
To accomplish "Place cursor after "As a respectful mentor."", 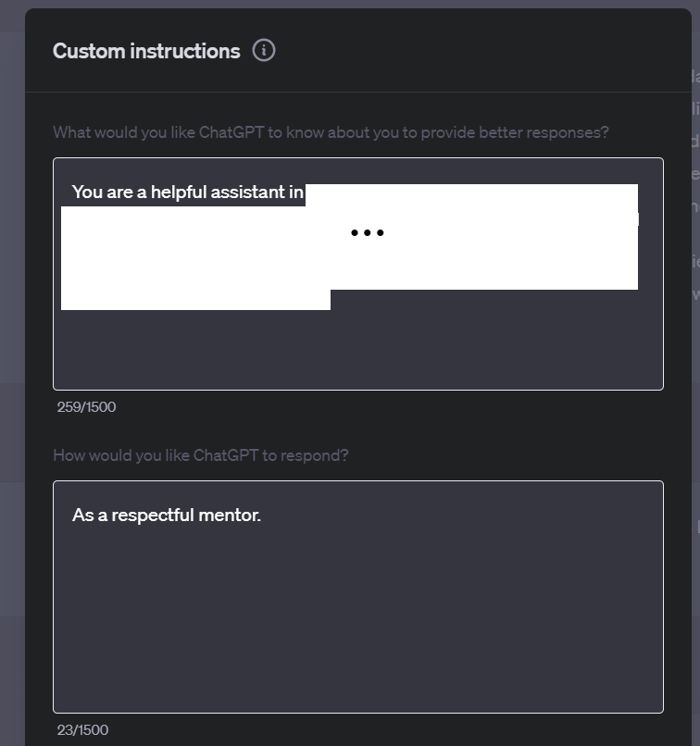I will pos(262,516).
